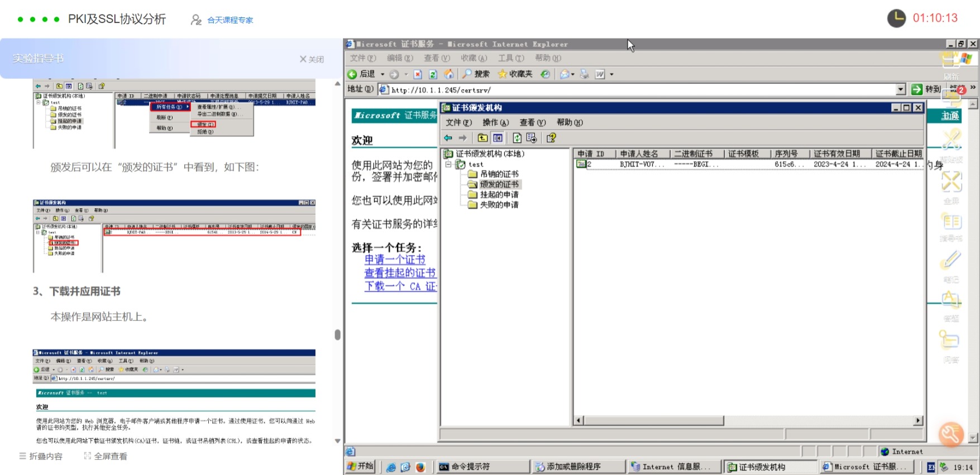The width and height of the screenshot is (980, 475).
Task: Click 折叠内容 to collapse the guide content
Action: tap(41, 456)
